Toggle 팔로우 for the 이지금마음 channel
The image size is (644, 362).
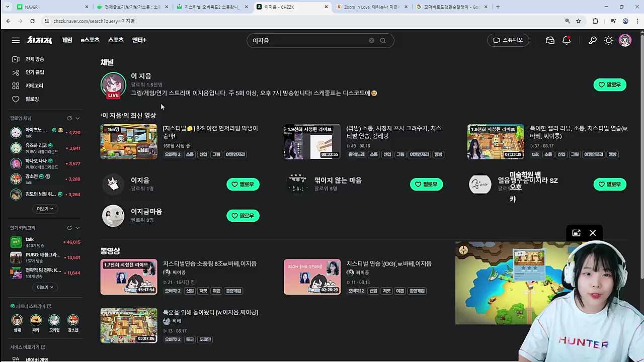click(243, 216)
